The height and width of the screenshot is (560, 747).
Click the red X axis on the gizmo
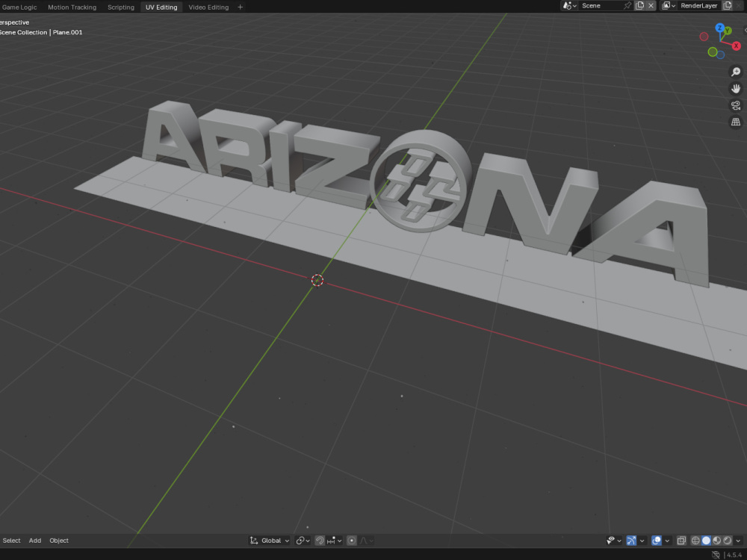click(x=736, y=46)
